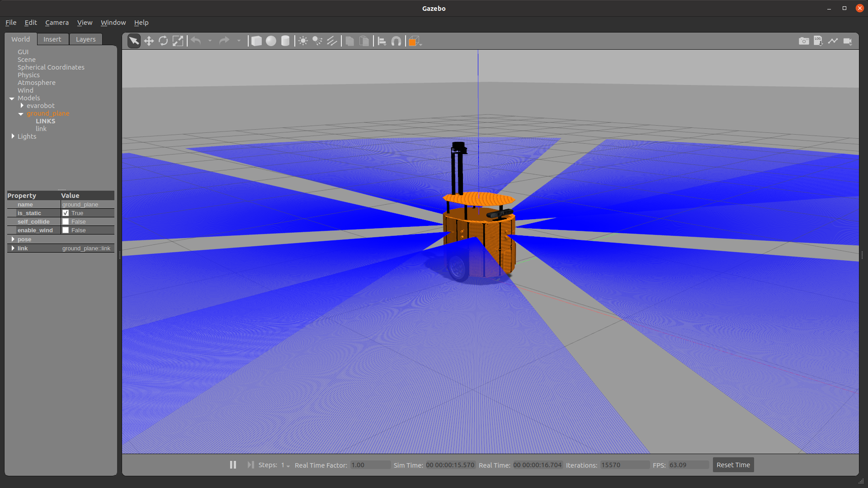Viewport: 868px width, 488px height.
Task: Expand the Lights tree item
Action: coord(13,136)
